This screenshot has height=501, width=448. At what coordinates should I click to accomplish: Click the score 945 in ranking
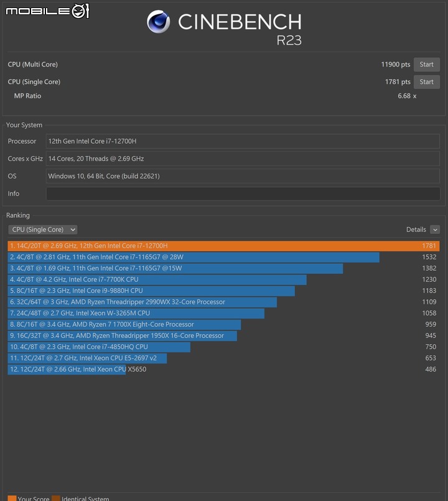coord(431,335)
